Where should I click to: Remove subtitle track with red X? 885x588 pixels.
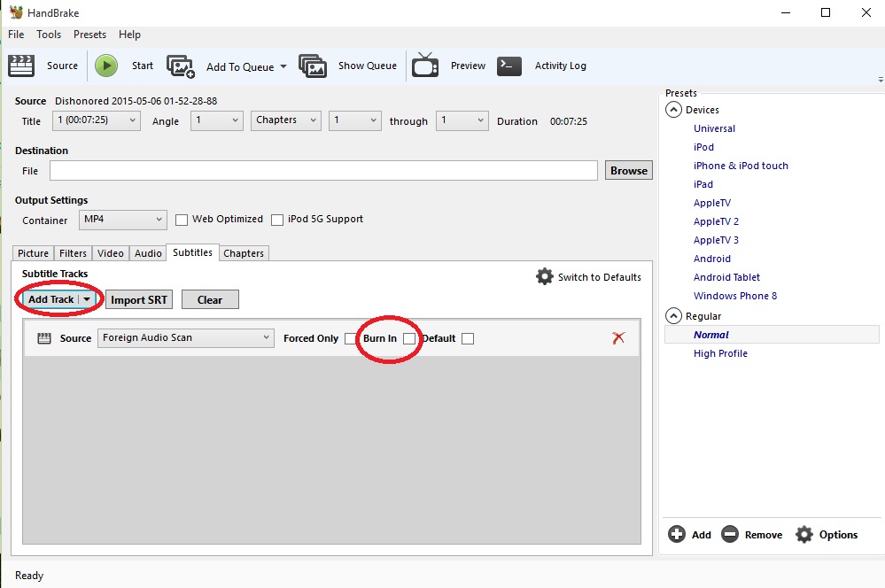click(x=618, y=337)
